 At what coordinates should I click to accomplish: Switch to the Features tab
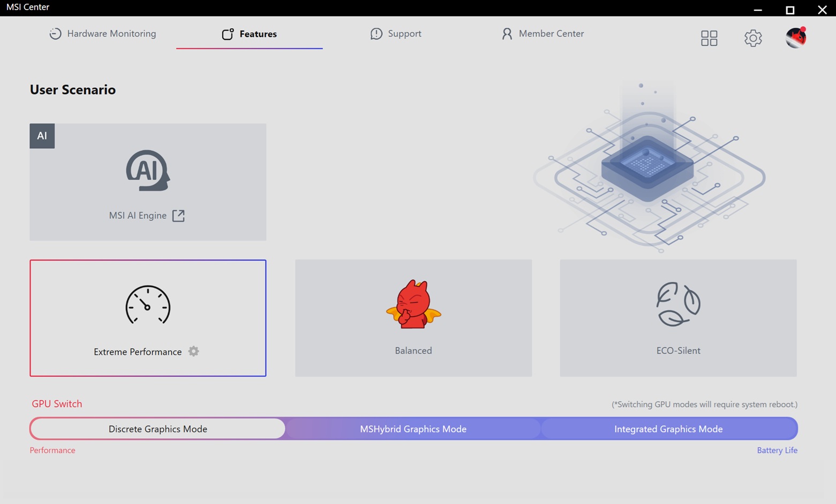point(250,34)
